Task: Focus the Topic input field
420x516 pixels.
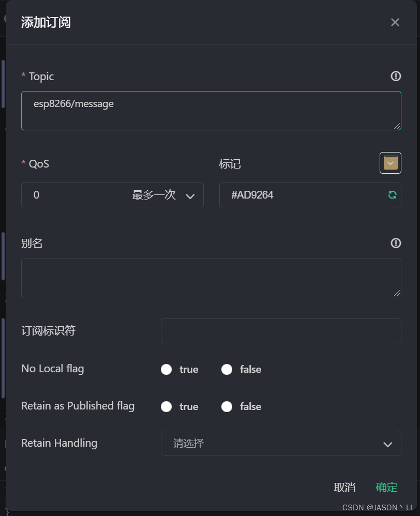Action: coord(211,111)
